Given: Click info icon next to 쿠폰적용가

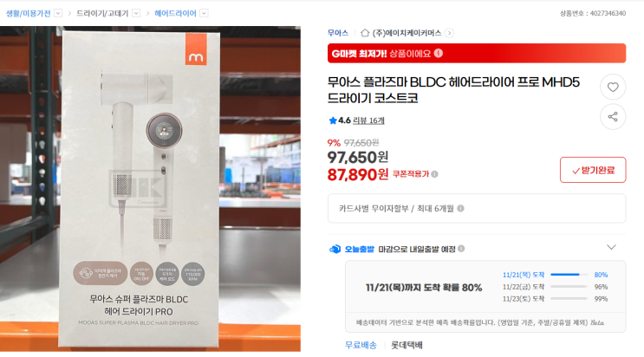Looking at the screenshot, I should pyautogui.click(x=434, y=174).
